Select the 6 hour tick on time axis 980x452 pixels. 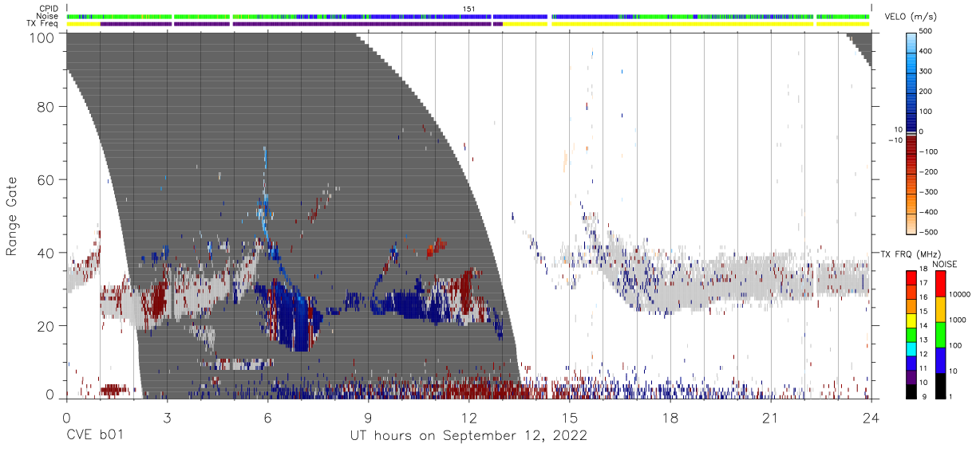click(x=267, y=417)
